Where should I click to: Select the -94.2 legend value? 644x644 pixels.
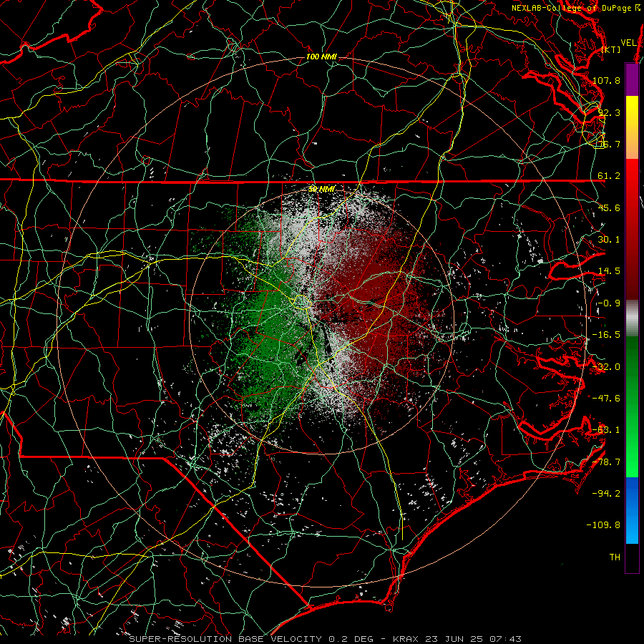pos(606,493)
